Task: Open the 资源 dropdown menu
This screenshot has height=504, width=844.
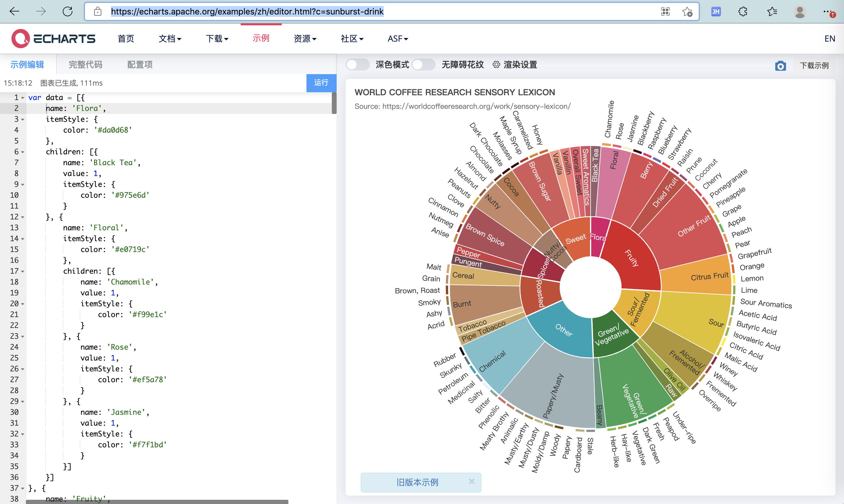Action: [x=305, y=38]
